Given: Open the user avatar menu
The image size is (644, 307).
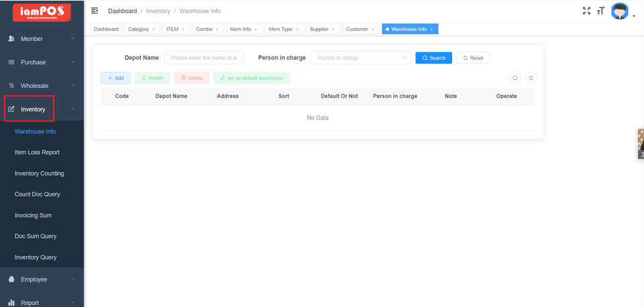Looking at the screenshot, I should point(620,11).
